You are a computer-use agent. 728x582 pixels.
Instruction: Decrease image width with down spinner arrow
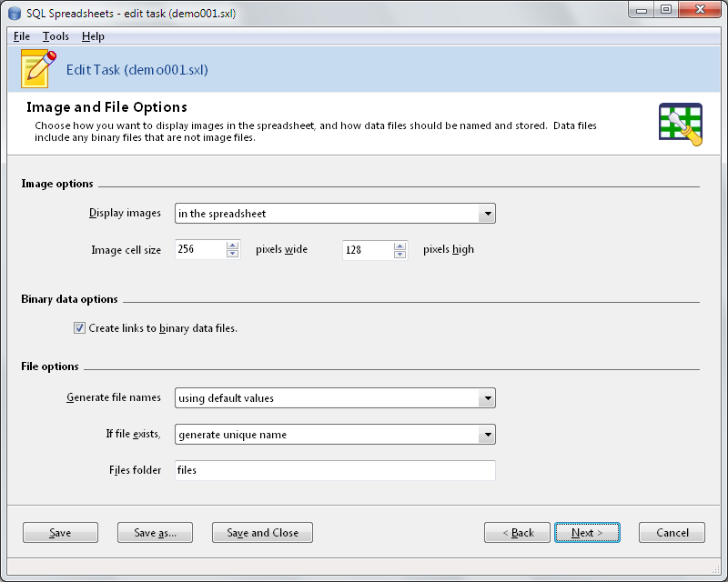click(233, 255)
